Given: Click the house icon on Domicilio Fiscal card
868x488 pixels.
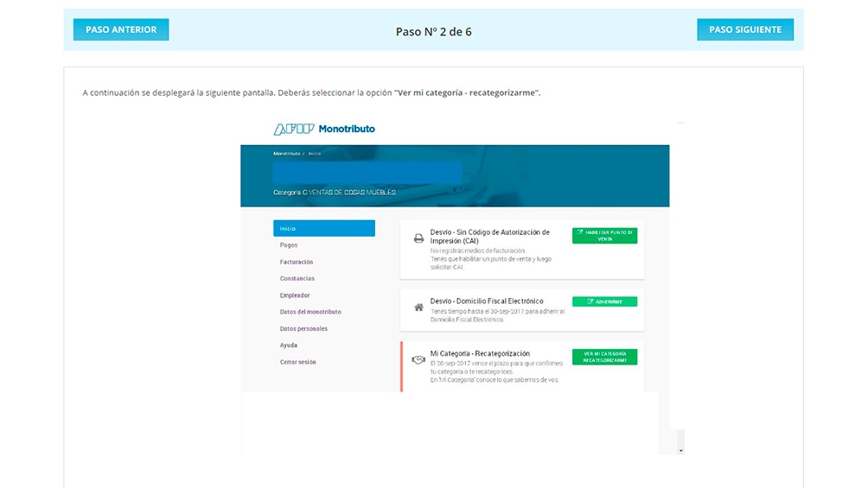Looking at the screenshot, I should tap(418, 307).
